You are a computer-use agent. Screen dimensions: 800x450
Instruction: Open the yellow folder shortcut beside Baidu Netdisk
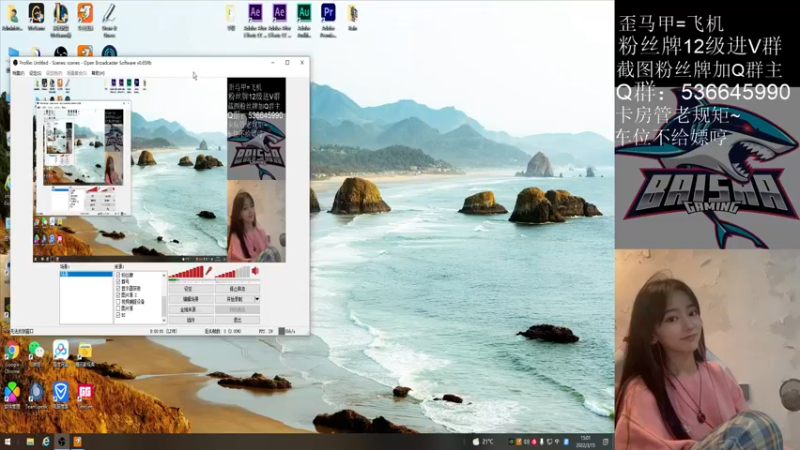coord(85,353)
